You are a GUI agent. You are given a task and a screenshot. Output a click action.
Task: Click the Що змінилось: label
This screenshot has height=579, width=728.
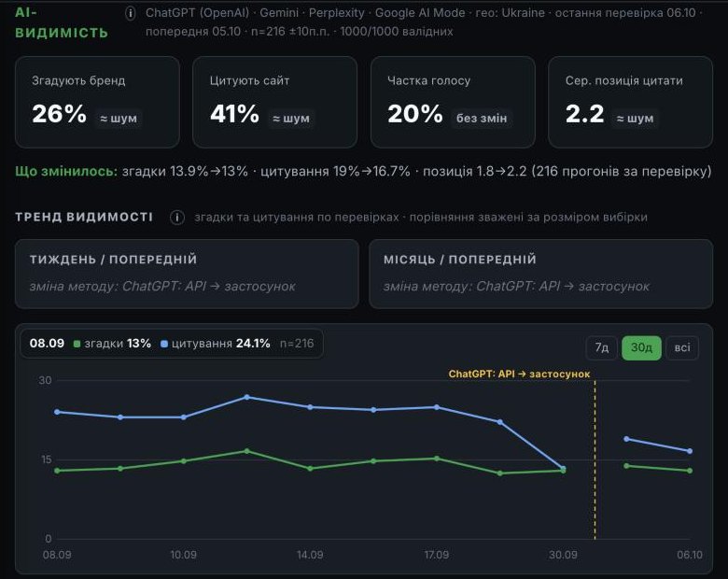tap(66, 172)
